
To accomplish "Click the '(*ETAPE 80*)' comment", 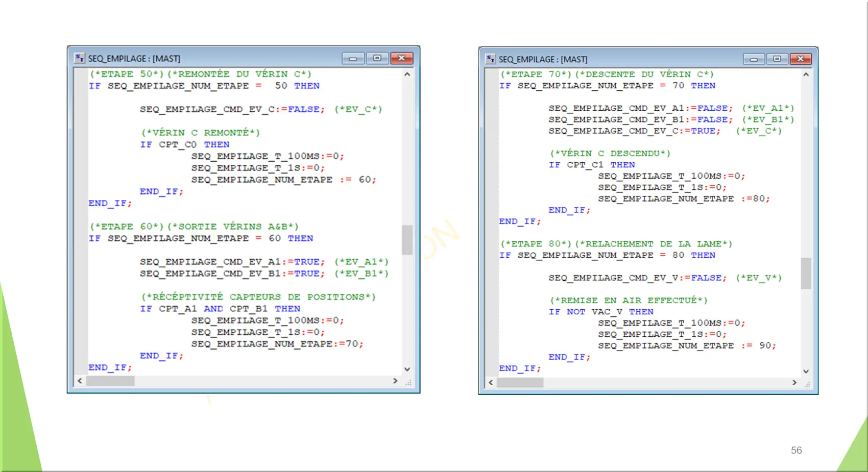I will pos(536,244).
